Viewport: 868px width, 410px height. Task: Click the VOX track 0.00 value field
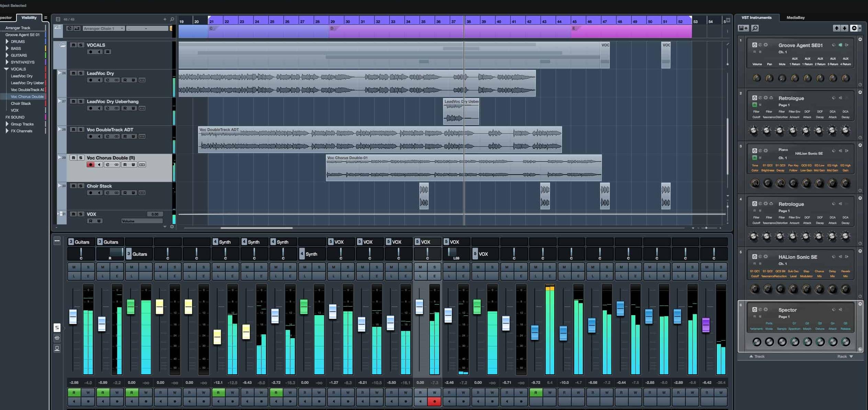point(155,214)
